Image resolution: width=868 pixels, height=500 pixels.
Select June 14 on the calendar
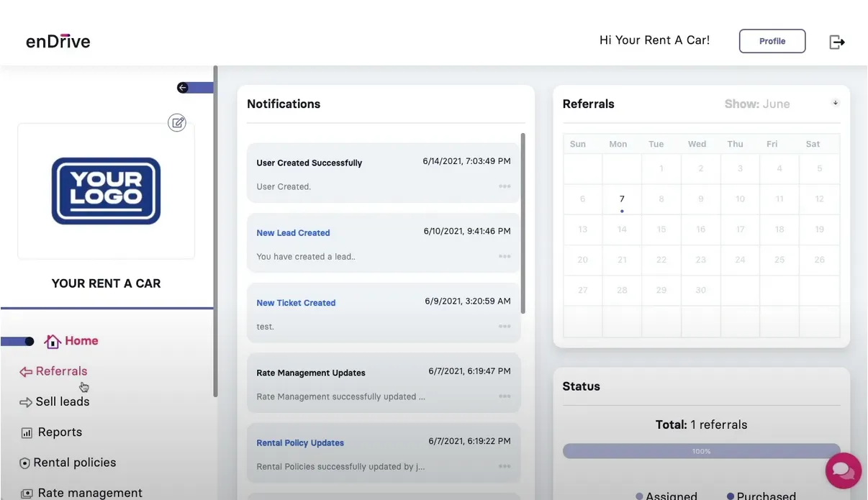pos(622,229)
